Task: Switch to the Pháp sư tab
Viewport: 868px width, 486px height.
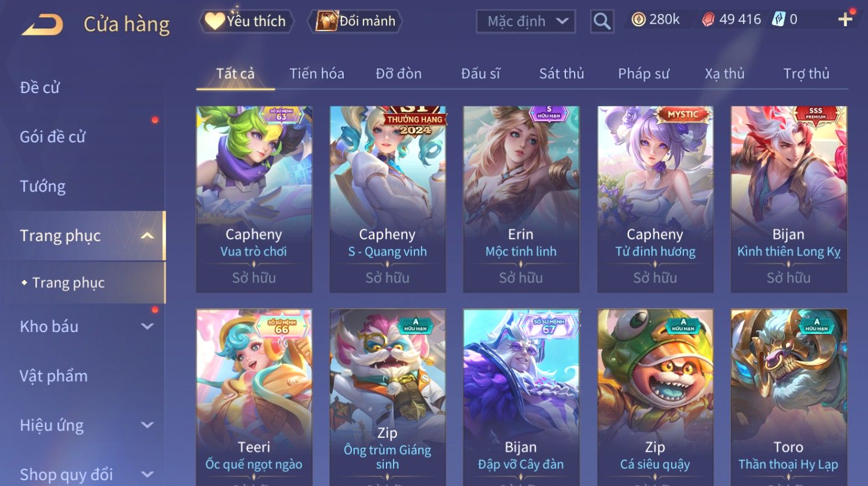Action: [643, 73]
